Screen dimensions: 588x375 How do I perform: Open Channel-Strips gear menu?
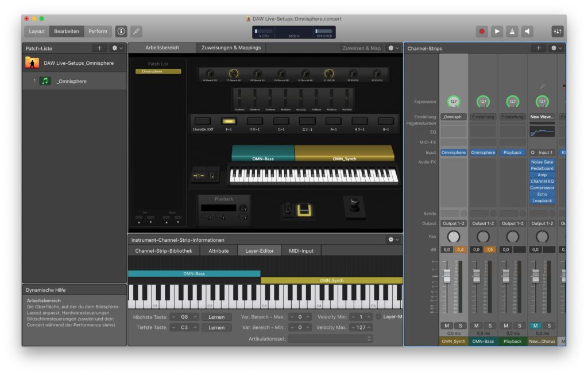point(556,48)
